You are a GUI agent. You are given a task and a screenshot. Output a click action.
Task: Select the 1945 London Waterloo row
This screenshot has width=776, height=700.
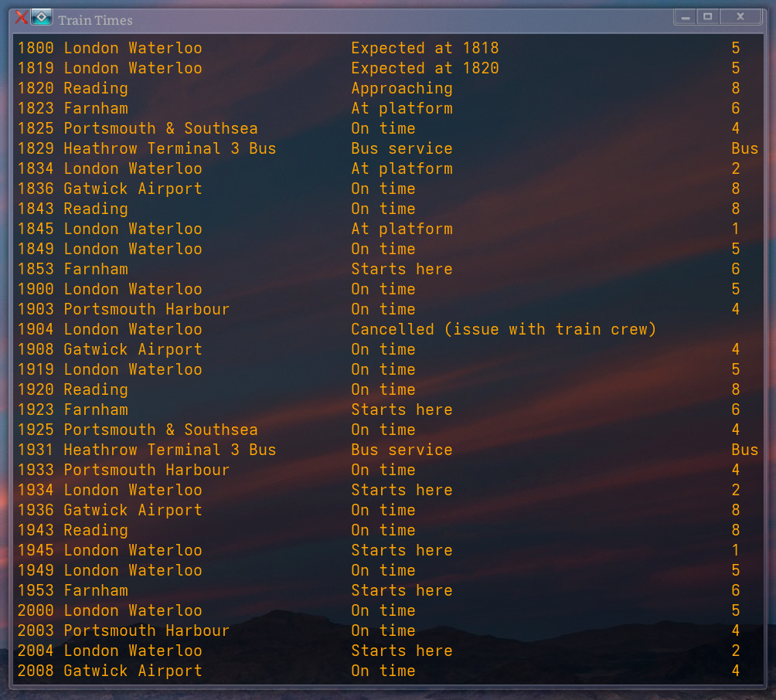pos(388,550)
